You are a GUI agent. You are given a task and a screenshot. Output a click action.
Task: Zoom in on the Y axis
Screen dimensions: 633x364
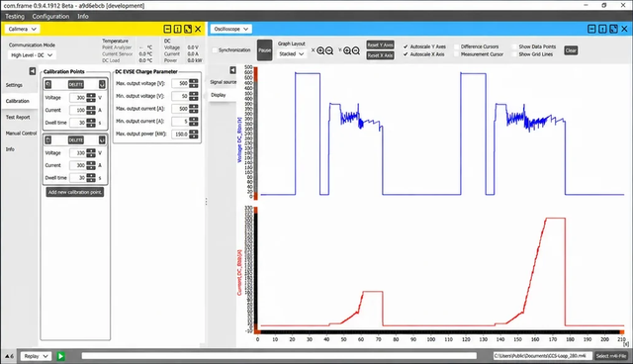pyautogui.click(x=347, y=50)
